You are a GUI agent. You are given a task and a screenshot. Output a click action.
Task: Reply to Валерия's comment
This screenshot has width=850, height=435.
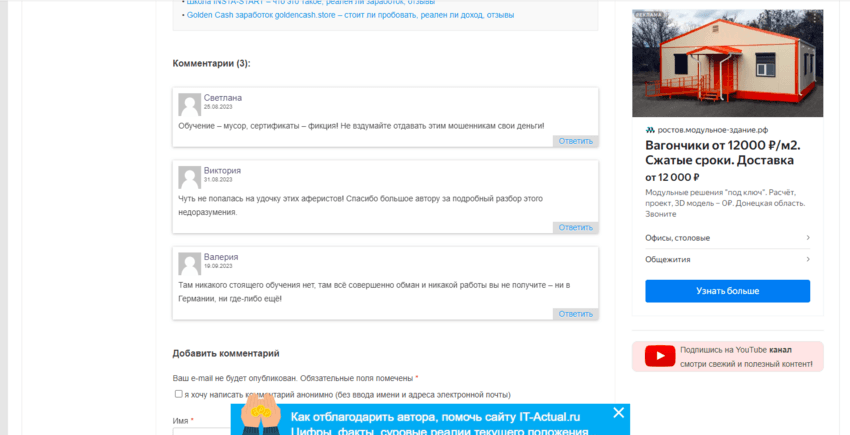pyautogui.click(x=575, y=314)
